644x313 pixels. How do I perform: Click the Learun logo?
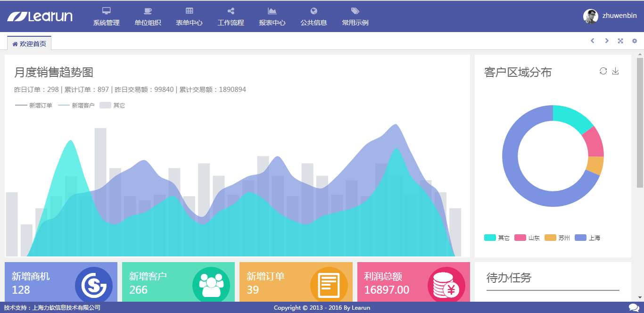[40, 16]
